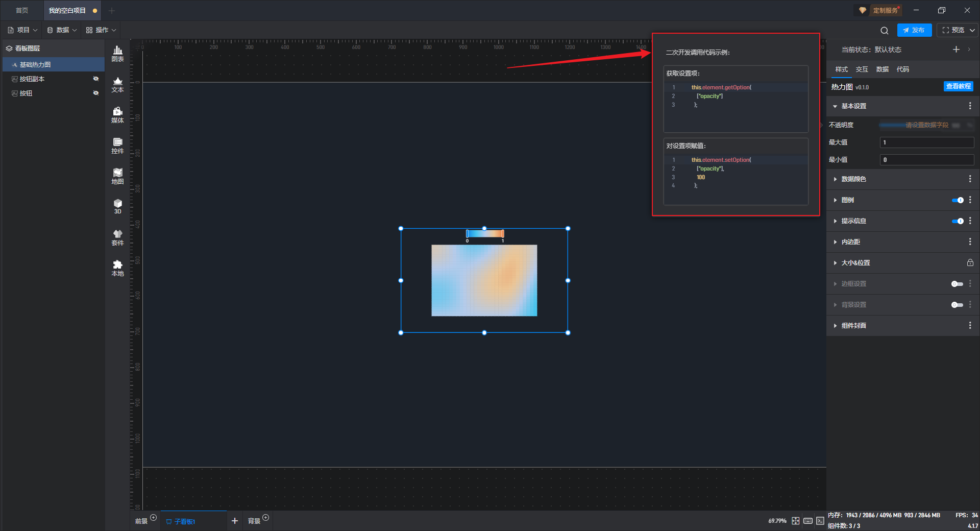Open the 套件 kit components panel

pos(117,237)
